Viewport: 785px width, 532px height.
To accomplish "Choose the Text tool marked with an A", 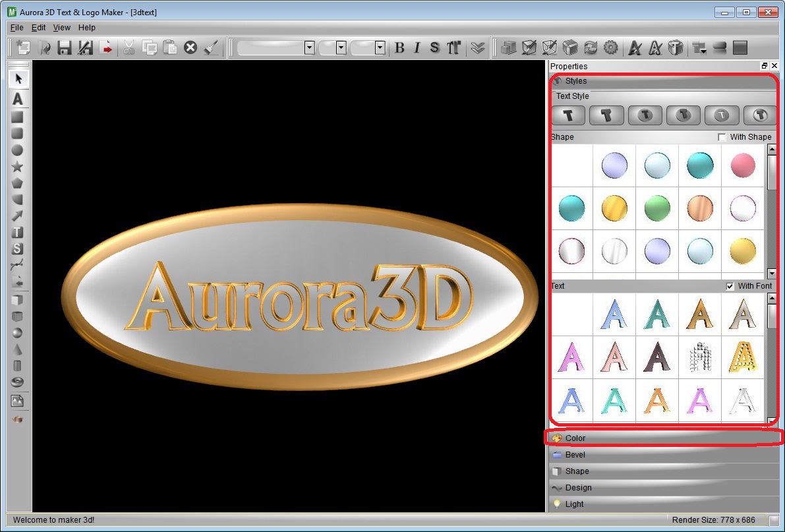I will pyautogui.click(x=18, y=98).
